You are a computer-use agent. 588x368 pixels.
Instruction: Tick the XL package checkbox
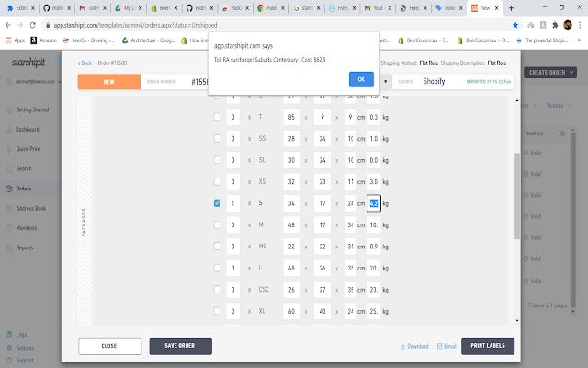[217, 311]
